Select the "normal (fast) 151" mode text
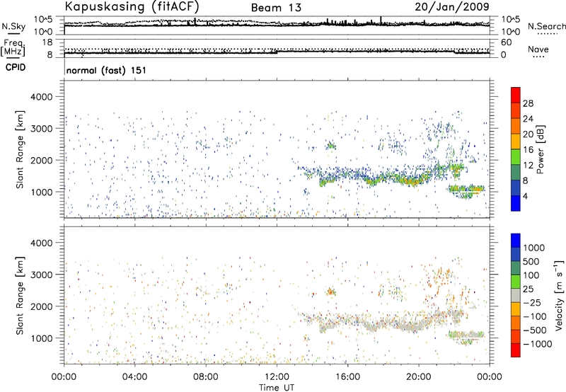This screenshot has width=566, height=392. coord(106,70)
